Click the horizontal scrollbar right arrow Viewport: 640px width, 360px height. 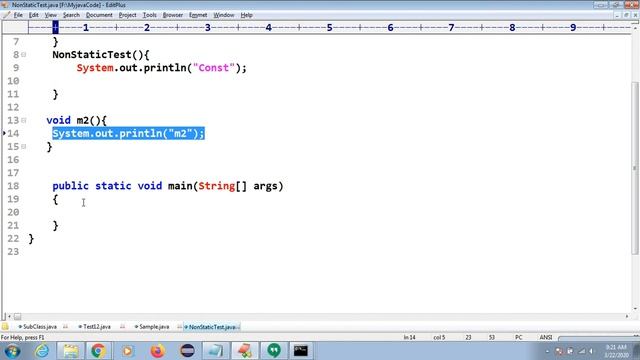pyautogui.click(x=627, y=316)
